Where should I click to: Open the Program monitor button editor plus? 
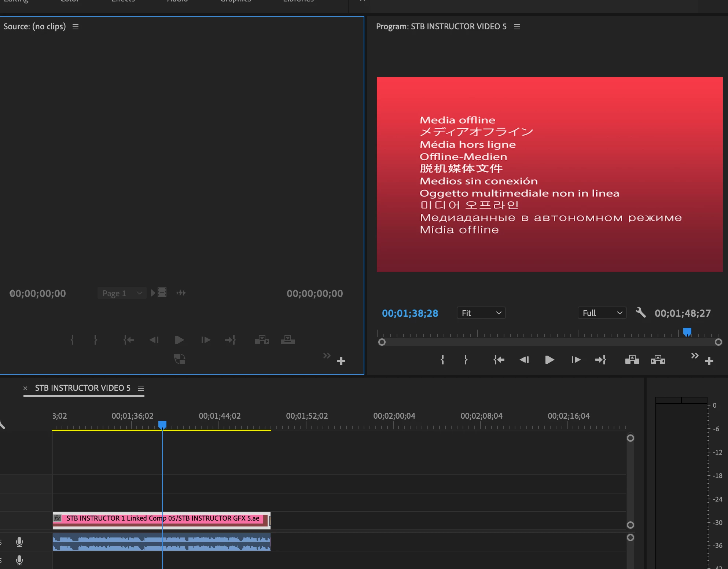(709, 361)
